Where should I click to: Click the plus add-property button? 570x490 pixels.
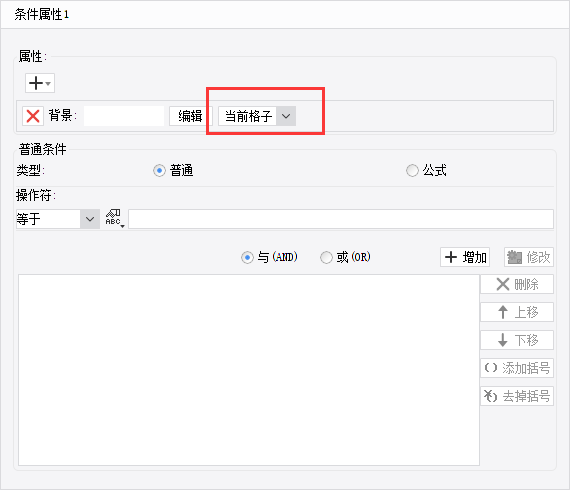tap(40, 83)
